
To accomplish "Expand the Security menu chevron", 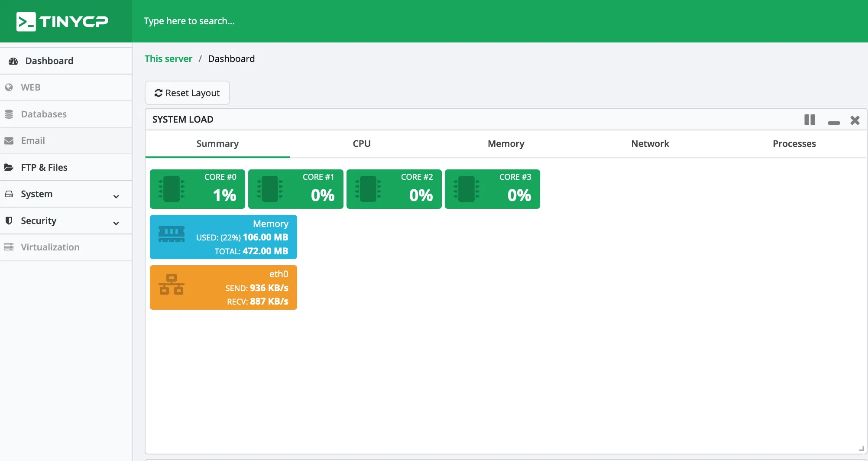I will click(116, 224).
